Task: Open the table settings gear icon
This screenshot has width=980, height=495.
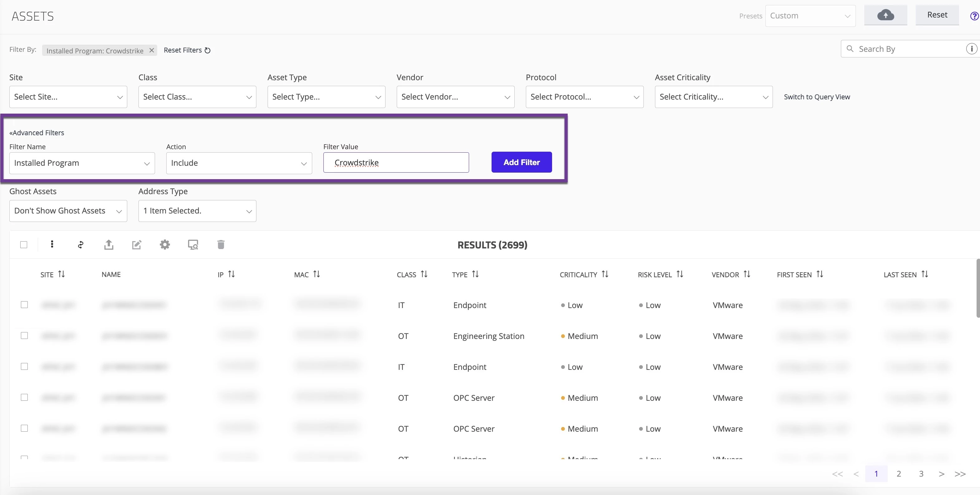Action: coord(165,244)
